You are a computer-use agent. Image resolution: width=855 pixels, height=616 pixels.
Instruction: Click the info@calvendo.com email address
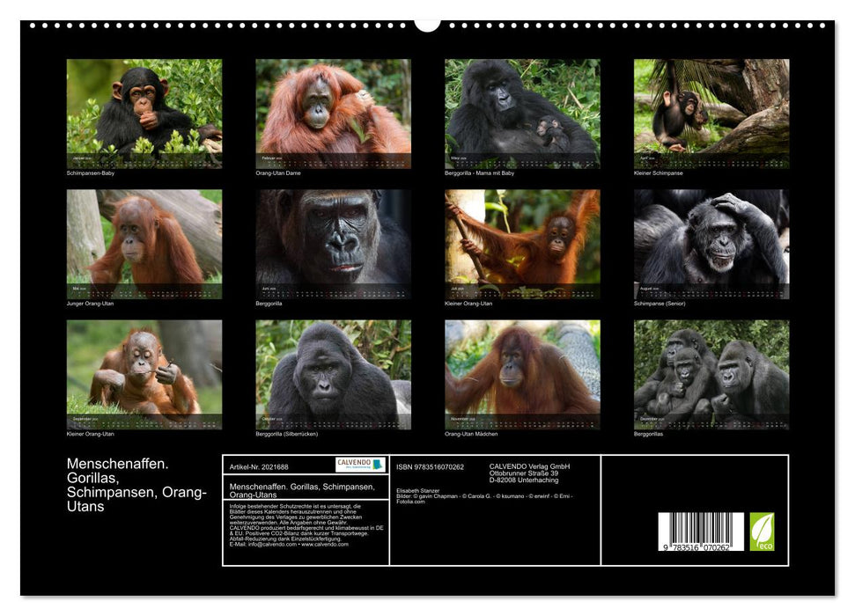coord(269,547)
